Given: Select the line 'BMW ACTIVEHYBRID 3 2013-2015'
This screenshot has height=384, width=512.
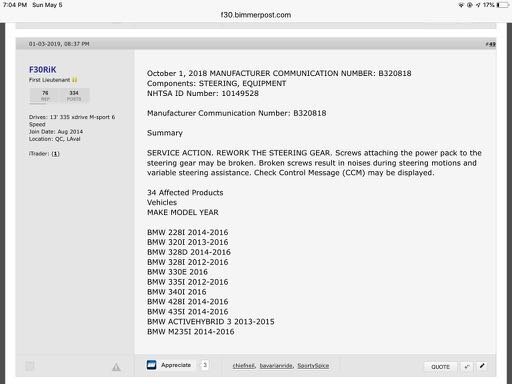Looking at the screenshot, I should click(x=211, y=322).
